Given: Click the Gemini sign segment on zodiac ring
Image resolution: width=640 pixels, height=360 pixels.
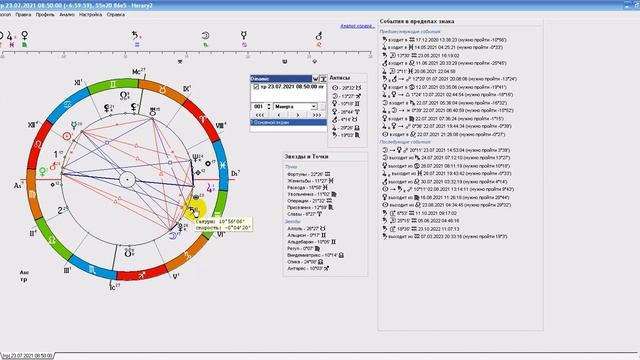Looking at the screenshot, I should coord(113,84).
